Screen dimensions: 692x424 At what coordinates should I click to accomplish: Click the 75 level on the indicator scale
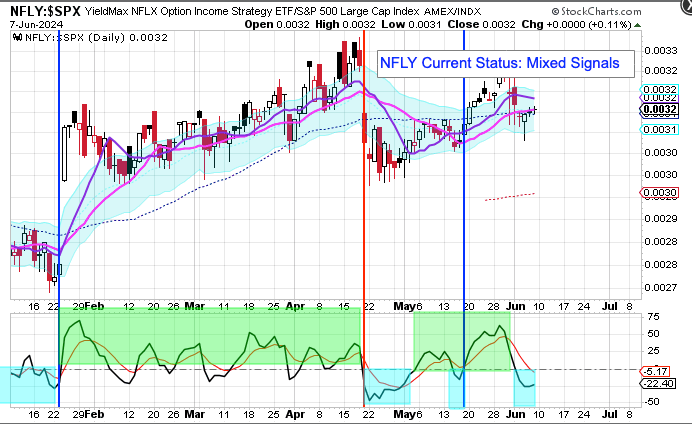(652, 316)
